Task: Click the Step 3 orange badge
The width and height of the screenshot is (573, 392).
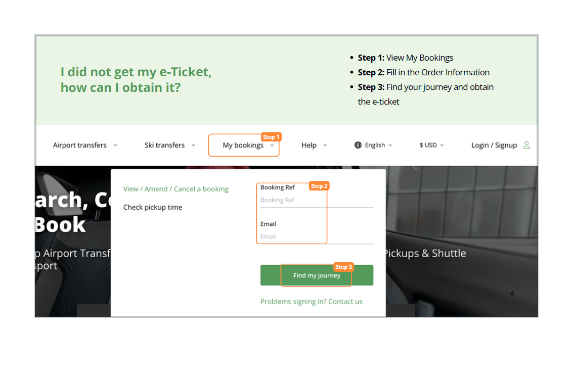Action: [344, 267]
